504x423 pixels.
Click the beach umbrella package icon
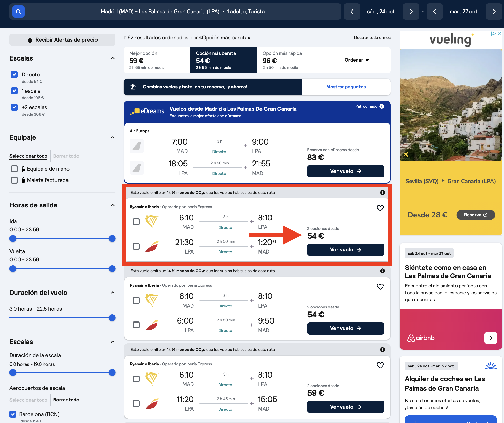tap(133, 87)
